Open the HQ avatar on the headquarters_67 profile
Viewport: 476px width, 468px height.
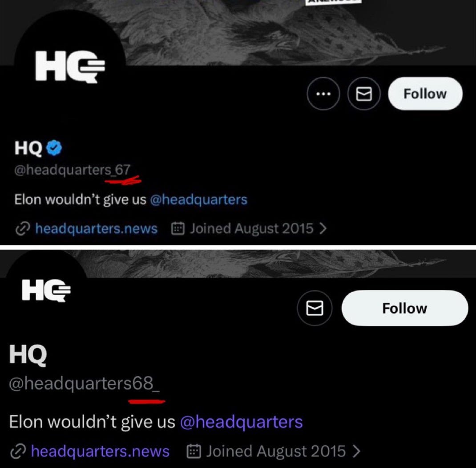(x=70, y=66)
